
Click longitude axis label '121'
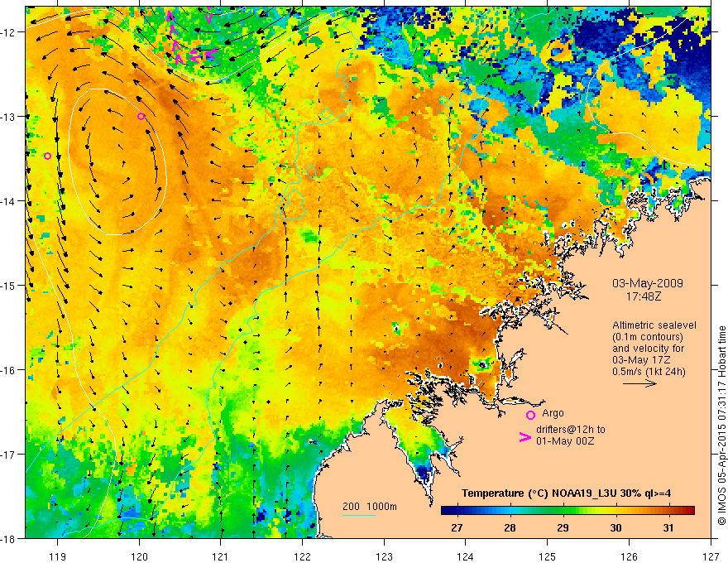click(x=221, y=556)
